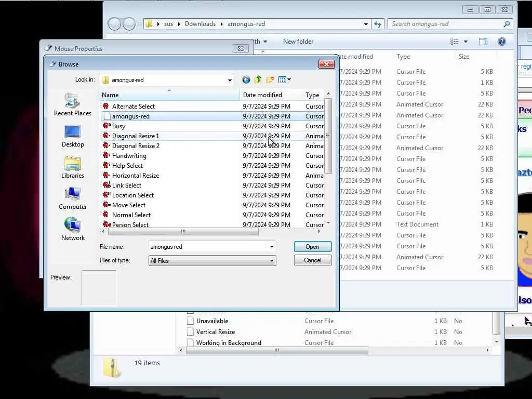Click New folder in Explorer toolbar
The height and width of the screenshot is (399, 532).
[298, 42]
